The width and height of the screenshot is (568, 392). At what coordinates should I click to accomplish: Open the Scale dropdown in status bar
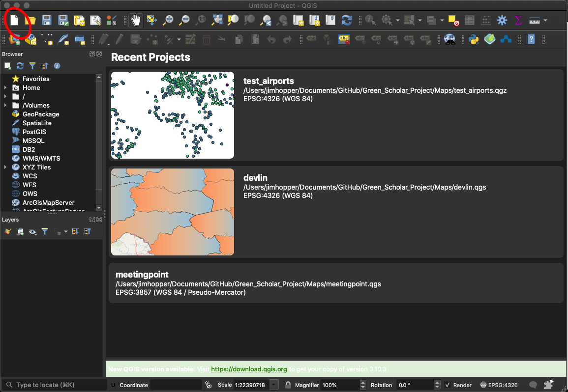click(x=274, y=385)
